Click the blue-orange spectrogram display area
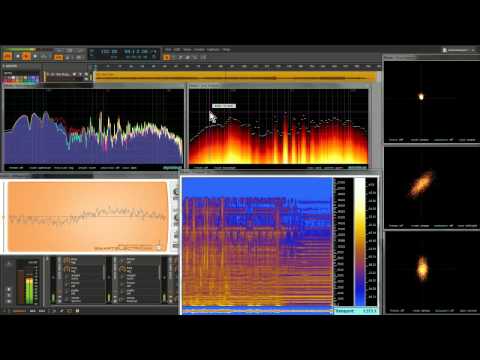The height and width of the screenshot is (360, 480). point(258,241)
